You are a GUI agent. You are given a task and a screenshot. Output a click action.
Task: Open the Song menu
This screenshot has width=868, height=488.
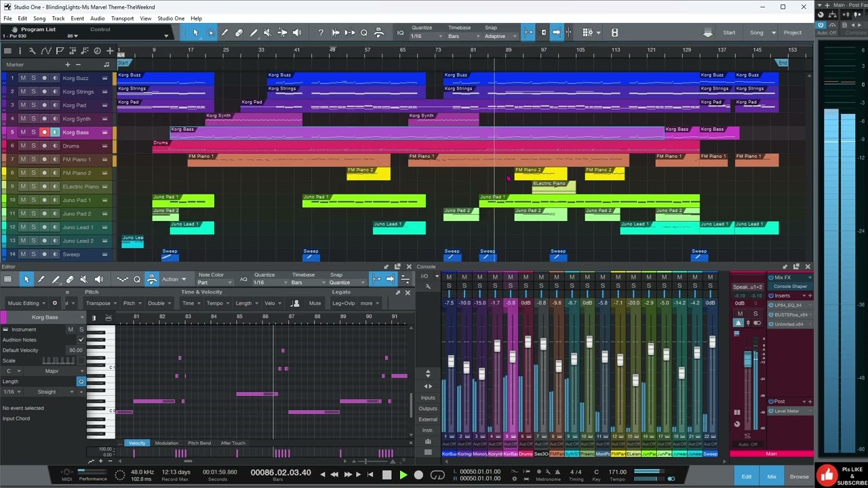tap(39, 18)
